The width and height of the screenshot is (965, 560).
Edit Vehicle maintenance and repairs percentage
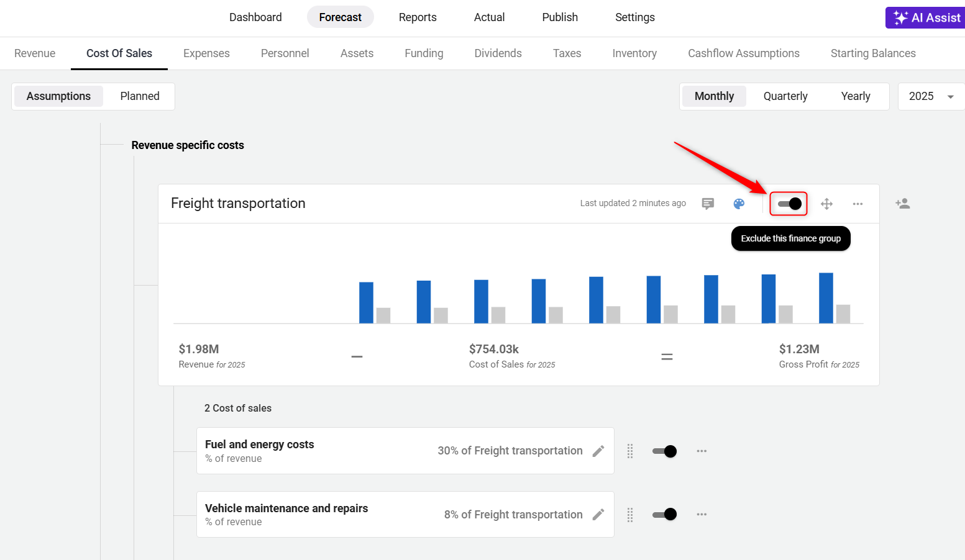pos(598,515)
